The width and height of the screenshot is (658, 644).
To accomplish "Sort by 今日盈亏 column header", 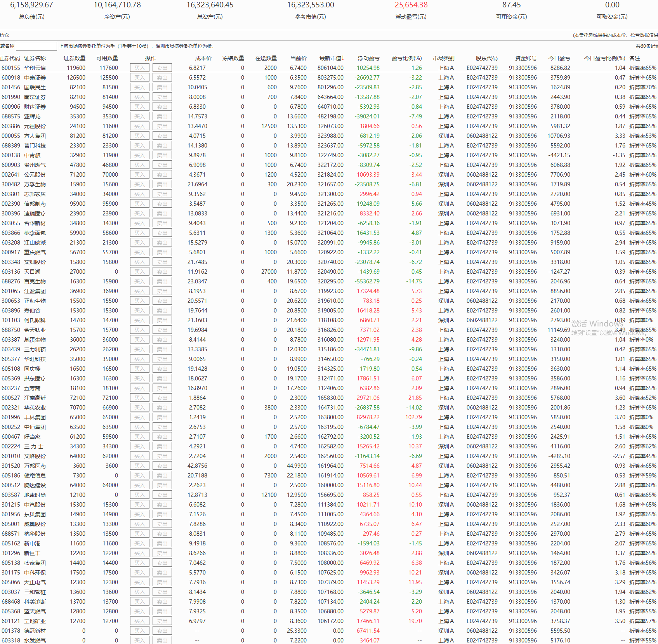I will 559,58.
